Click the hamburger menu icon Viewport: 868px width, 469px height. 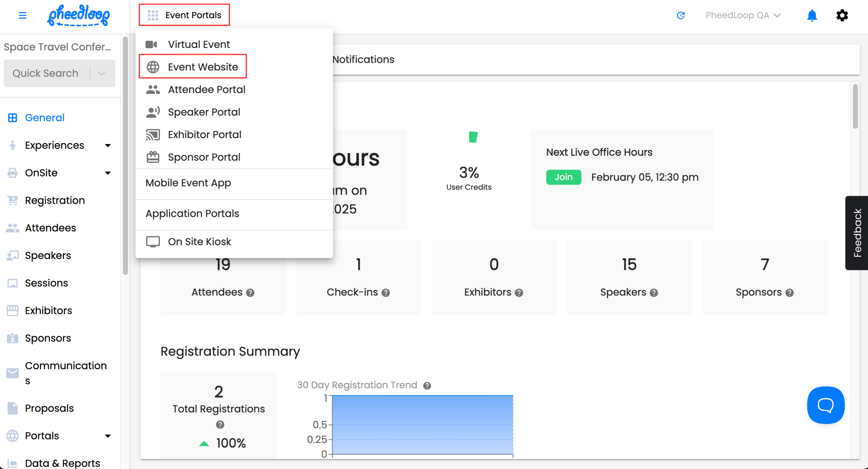coord(22,15)
